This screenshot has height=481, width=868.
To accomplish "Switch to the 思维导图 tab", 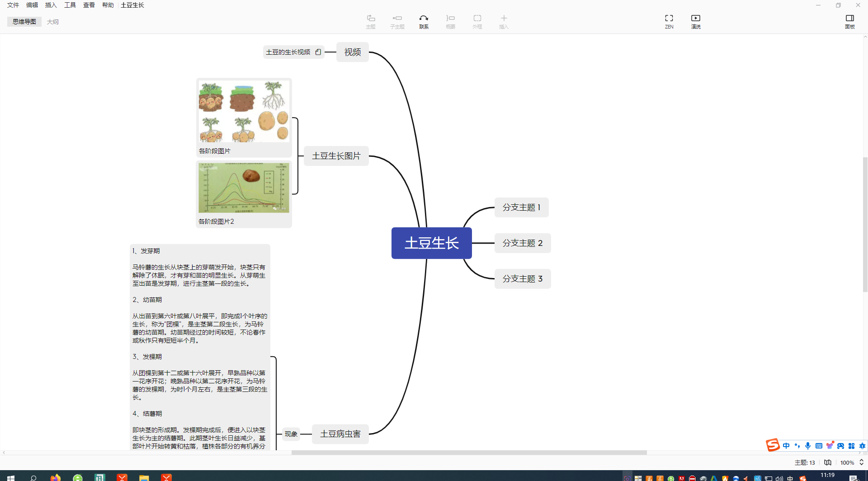I will point(24,22).
